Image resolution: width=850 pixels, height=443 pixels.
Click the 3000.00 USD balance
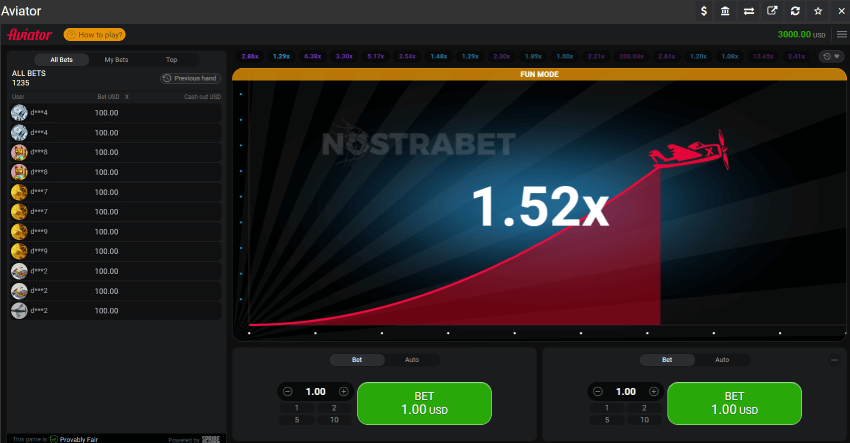click(801, 34)
